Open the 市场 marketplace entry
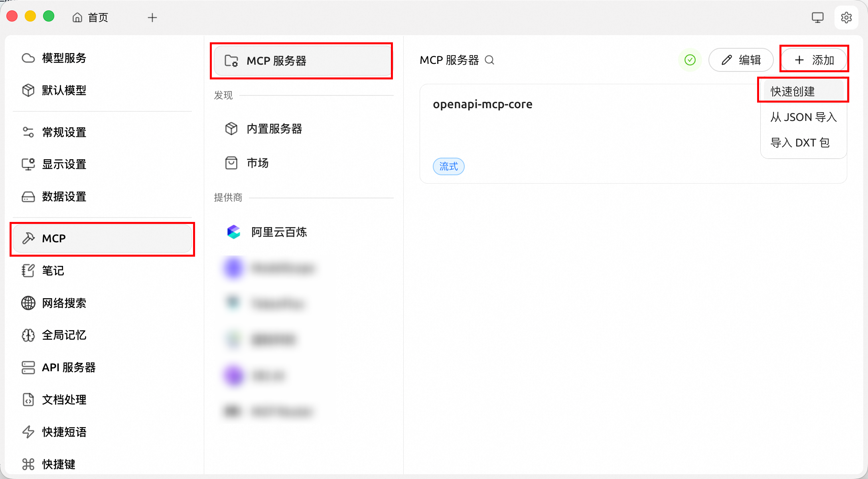This screenshot has height=479, width=868. 257,163
